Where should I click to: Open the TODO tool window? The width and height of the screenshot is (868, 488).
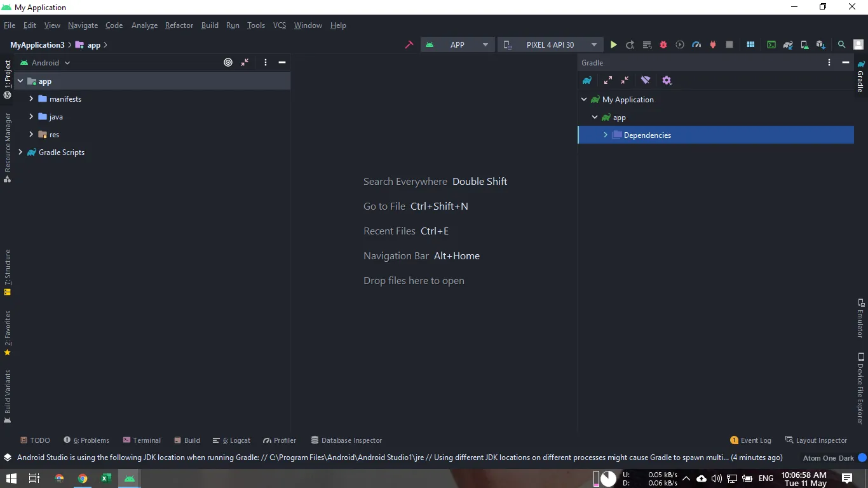pos(35,440)
